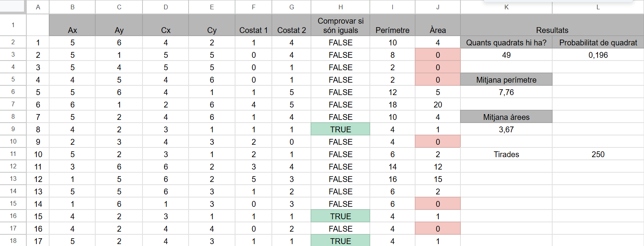Screen dimensions: 644x246
Task: Click the Àrea cell showing 20
Action: point(438,105)
